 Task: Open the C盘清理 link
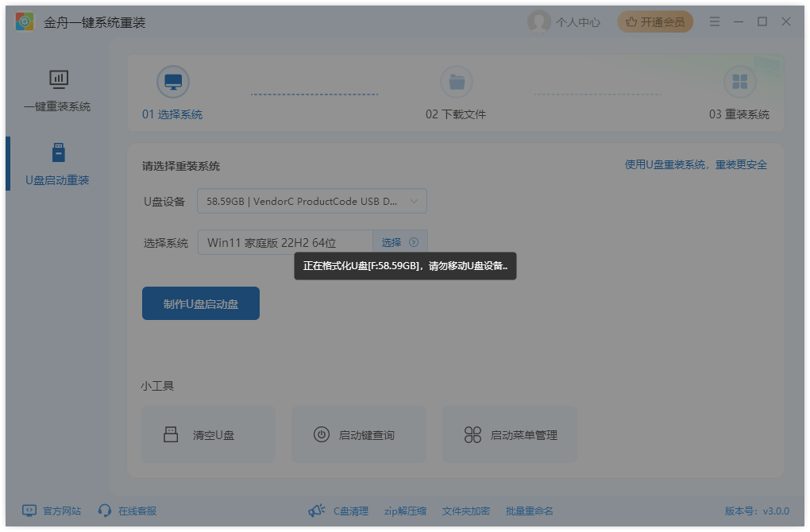(351, 511)
